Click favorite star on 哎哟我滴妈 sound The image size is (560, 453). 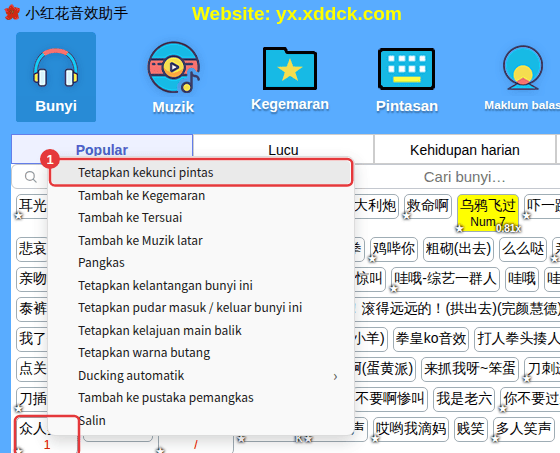pyautogui.click(x=375, y=438)
